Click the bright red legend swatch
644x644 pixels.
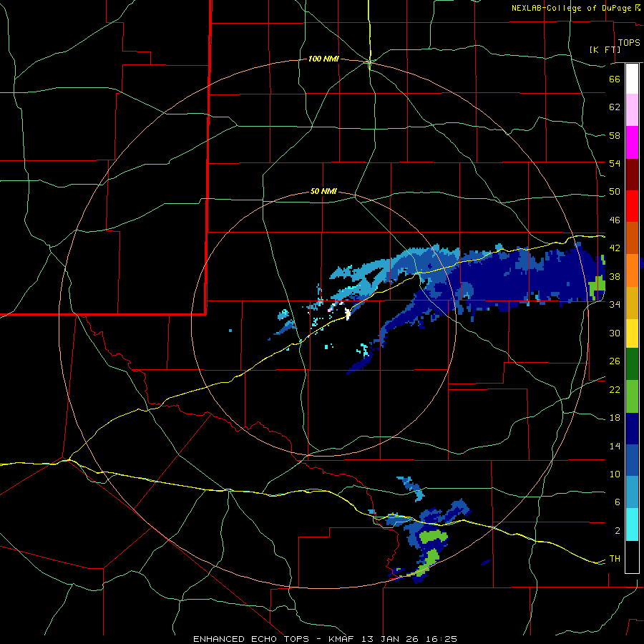[x=632, y=206]
